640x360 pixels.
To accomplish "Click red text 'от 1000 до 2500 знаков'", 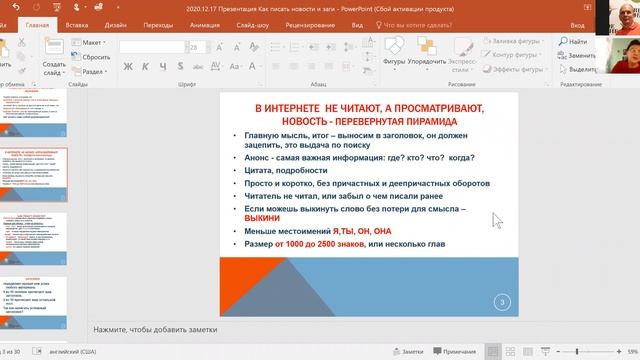I will click(x=320, y=244).
